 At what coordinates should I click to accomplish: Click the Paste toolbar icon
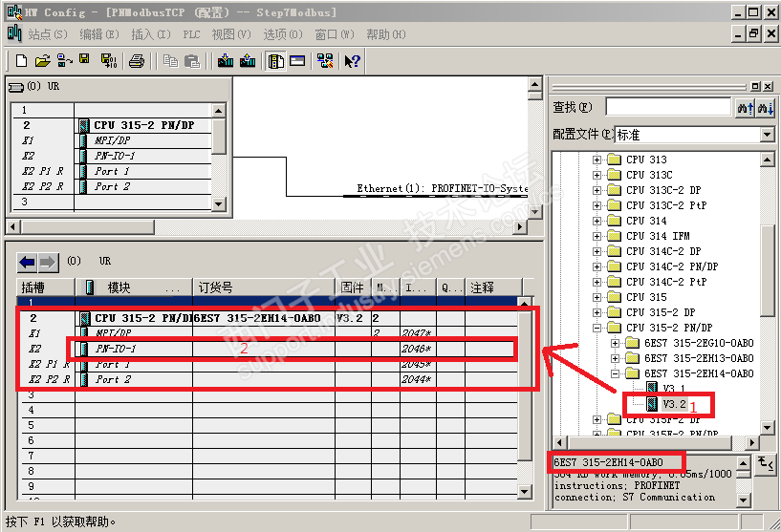click(x=192, y=61)
